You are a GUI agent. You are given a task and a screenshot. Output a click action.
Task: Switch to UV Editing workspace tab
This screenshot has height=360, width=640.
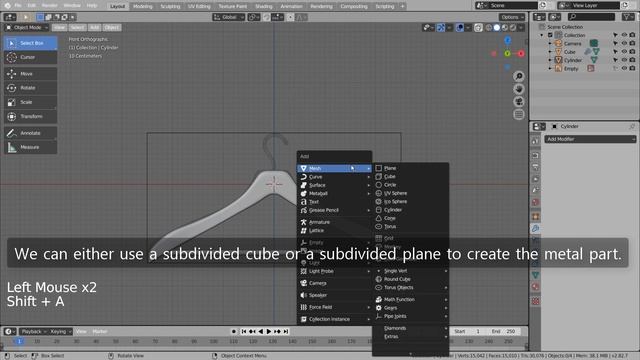(x=199, y=6)
